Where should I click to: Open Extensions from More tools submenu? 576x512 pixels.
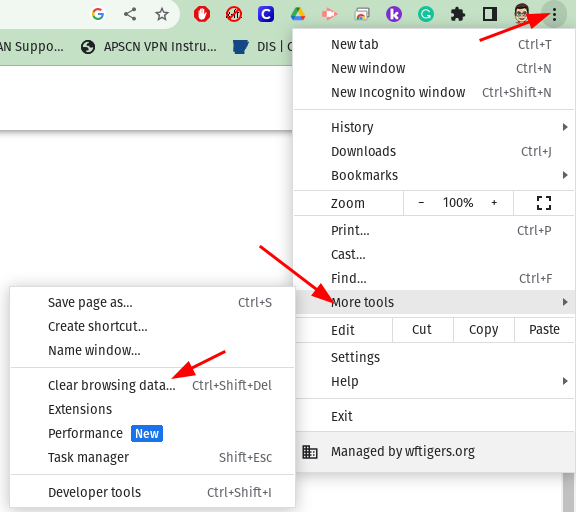[152, 410]
